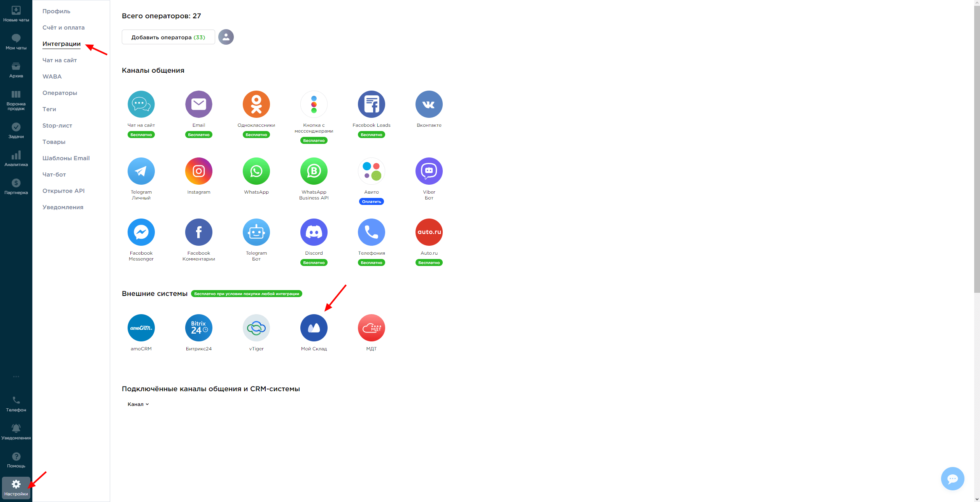
Task: Click vTiger integration icon
Action: click(x=256, y=328)
